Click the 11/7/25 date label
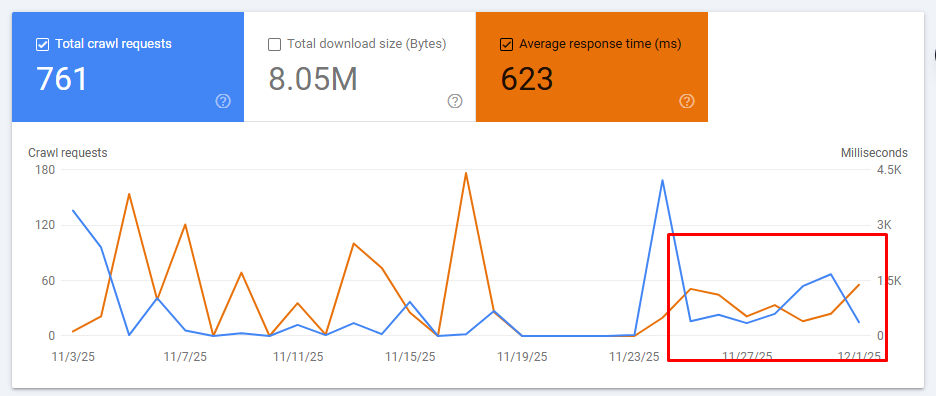 (x=185, y=357)
